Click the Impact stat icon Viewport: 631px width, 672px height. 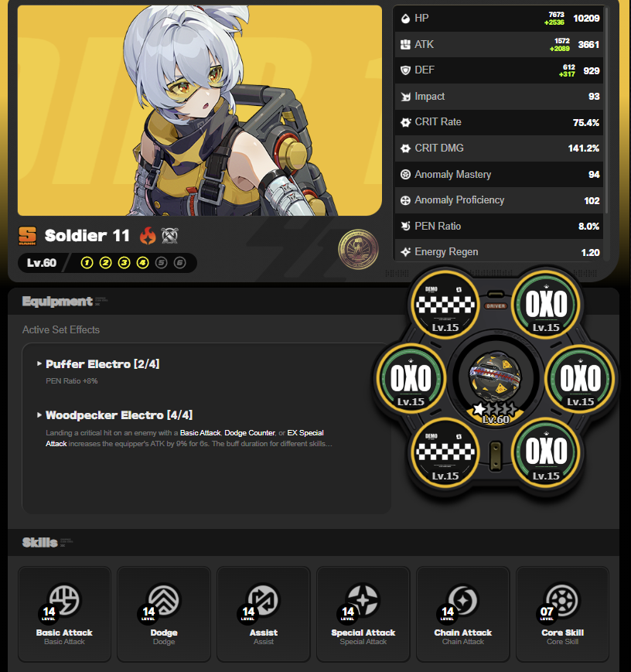click(x=405, y=97)
